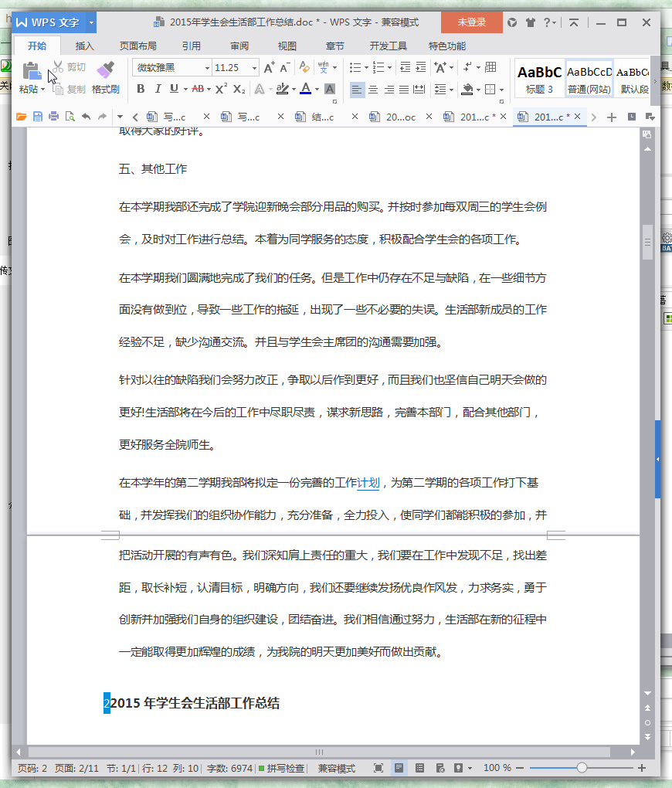Screen dimensions: 672x788
Task: Apply subscript formatting
Action: tap(239, 89)
